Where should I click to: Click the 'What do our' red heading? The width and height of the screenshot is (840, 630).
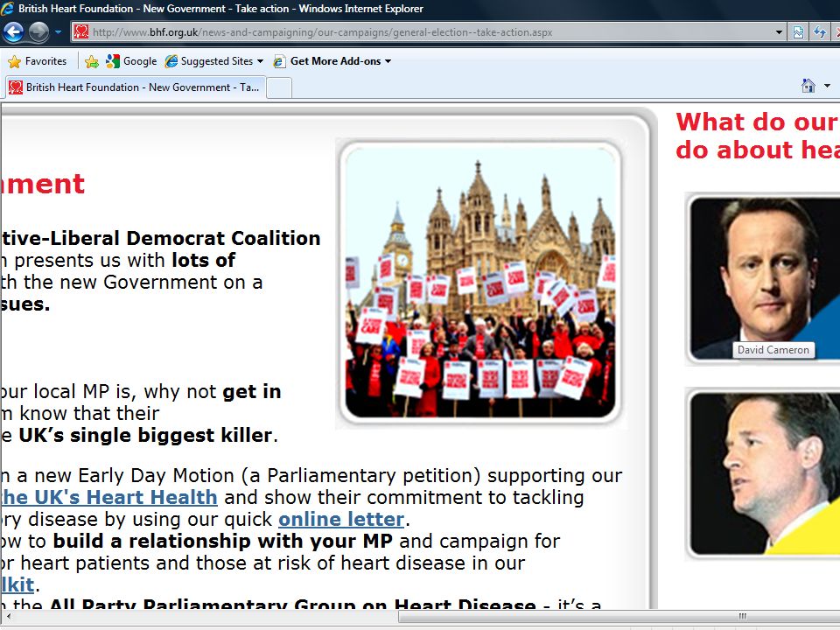click(x=758, y=122)
